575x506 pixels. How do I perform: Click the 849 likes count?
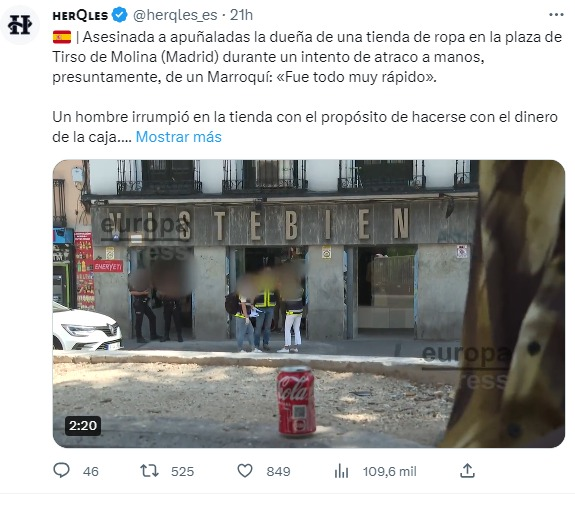click(x=278, y=472)
